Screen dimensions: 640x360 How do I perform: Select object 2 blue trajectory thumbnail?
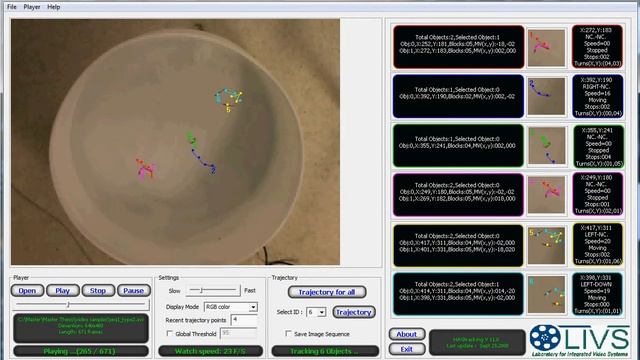tap(547, 96)
